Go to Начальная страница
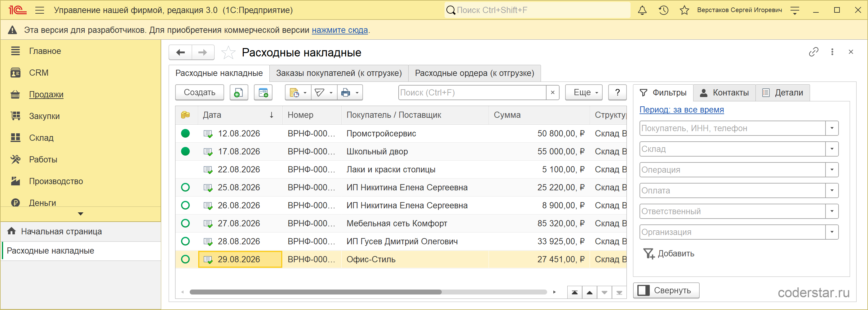Screen dimensions: 868x310 (x=81, y=232)
